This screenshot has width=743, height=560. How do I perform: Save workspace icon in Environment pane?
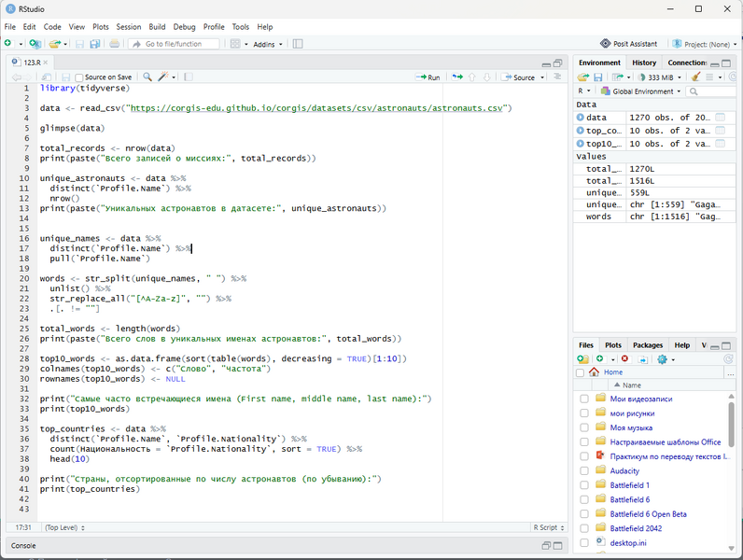[598, 77]
